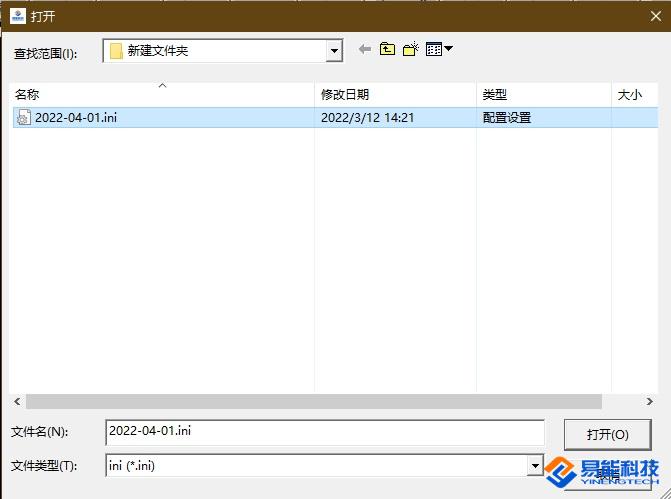Go up one folder level
The height and width of the screenshot is (499, 671).
click(x=387, y=49)
